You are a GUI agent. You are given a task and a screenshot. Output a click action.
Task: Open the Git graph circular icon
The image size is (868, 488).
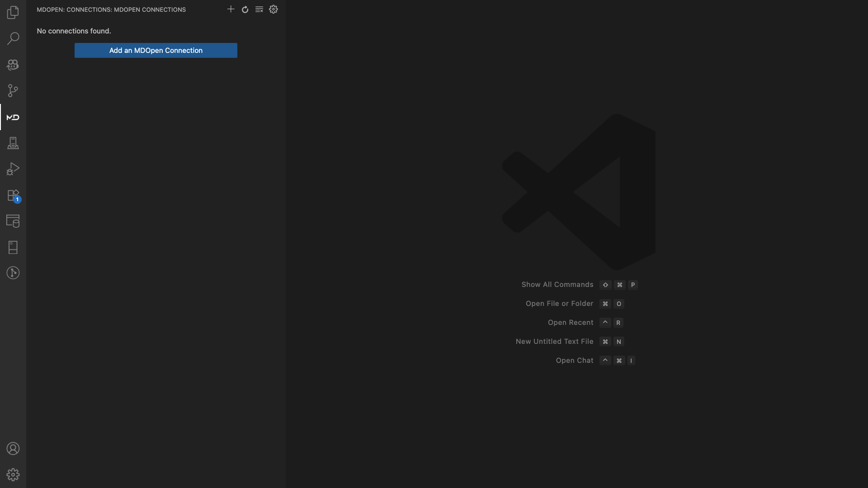[13, 273]
